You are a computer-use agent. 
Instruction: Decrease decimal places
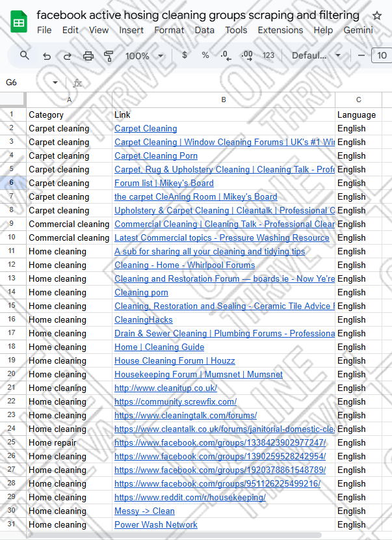tap(226, 55)
